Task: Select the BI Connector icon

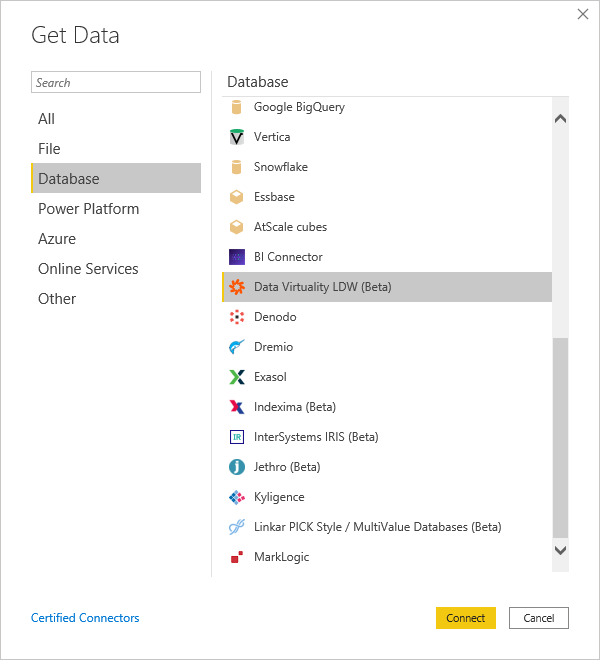Action: [237, 257]
